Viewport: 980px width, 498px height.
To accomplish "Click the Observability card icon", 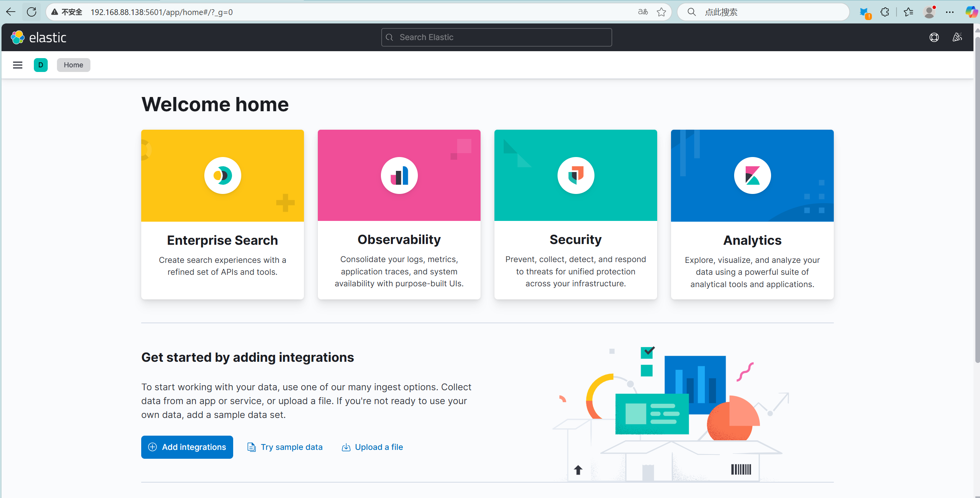I will coord(399,175).
